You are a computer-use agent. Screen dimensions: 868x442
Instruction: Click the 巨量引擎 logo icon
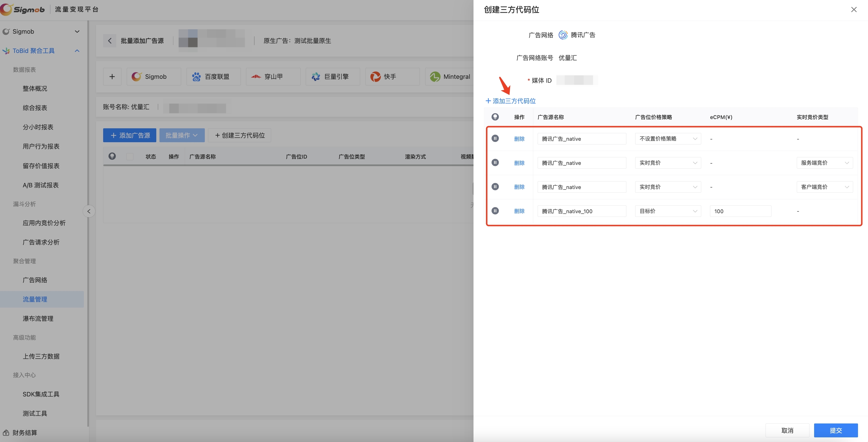(x=316, y=77)
